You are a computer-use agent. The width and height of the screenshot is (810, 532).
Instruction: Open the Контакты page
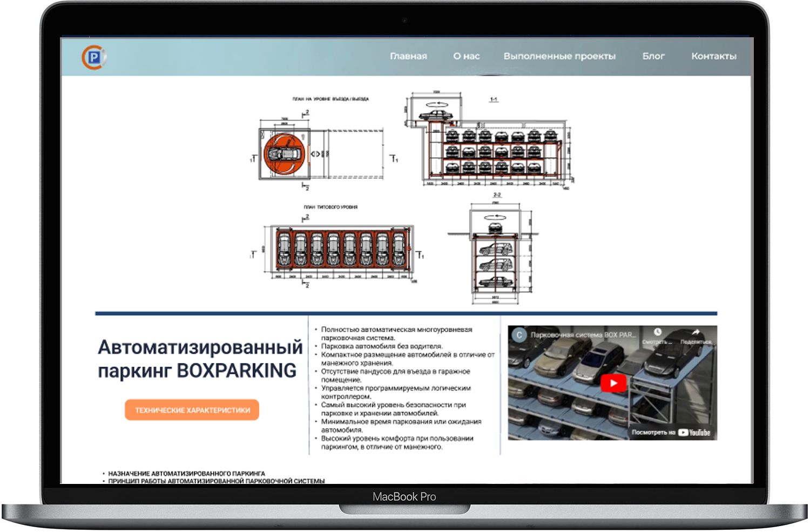[x=713, y=56]
